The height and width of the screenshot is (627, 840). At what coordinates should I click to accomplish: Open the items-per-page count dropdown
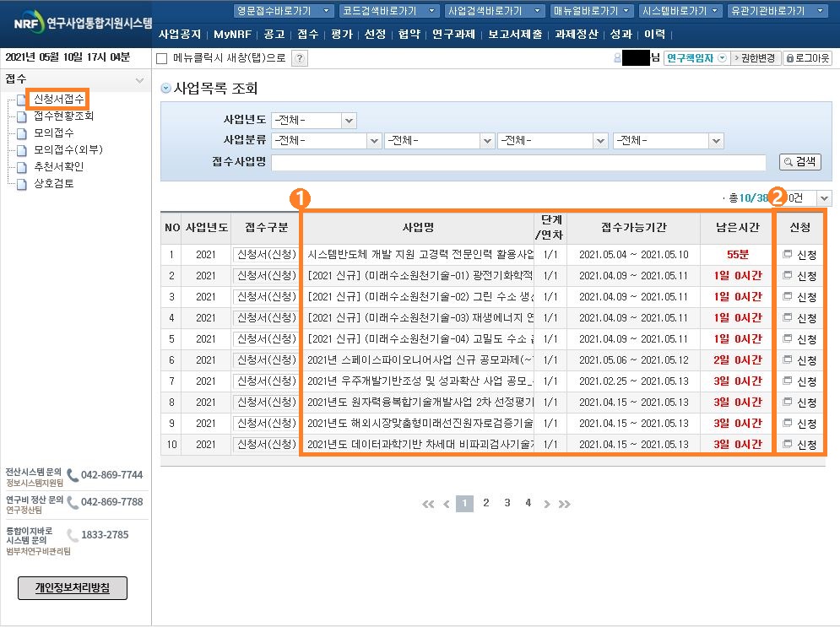pos(811,197)
